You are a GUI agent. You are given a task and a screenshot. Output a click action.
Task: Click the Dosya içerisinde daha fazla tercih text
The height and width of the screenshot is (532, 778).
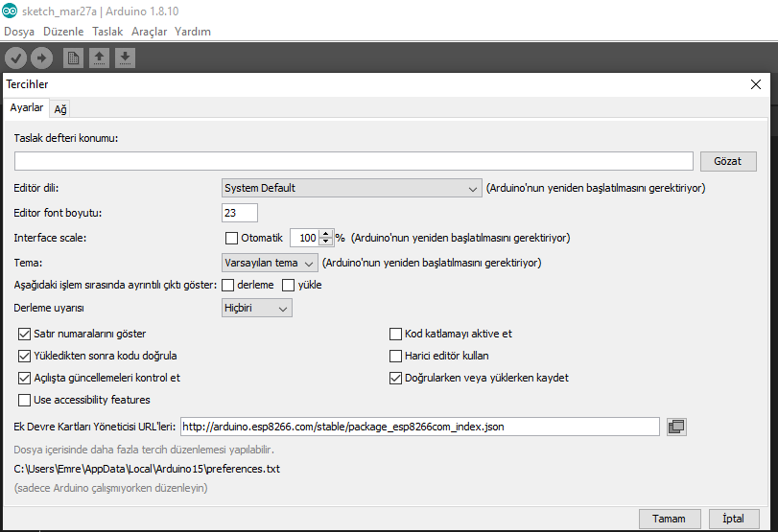(x=144, y=450)
